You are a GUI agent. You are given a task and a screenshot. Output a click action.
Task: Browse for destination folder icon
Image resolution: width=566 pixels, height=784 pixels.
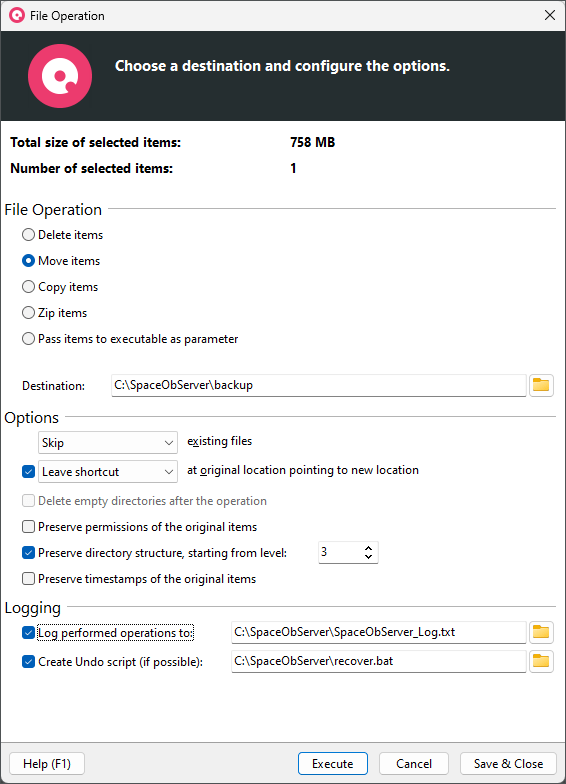click(541, 386)
